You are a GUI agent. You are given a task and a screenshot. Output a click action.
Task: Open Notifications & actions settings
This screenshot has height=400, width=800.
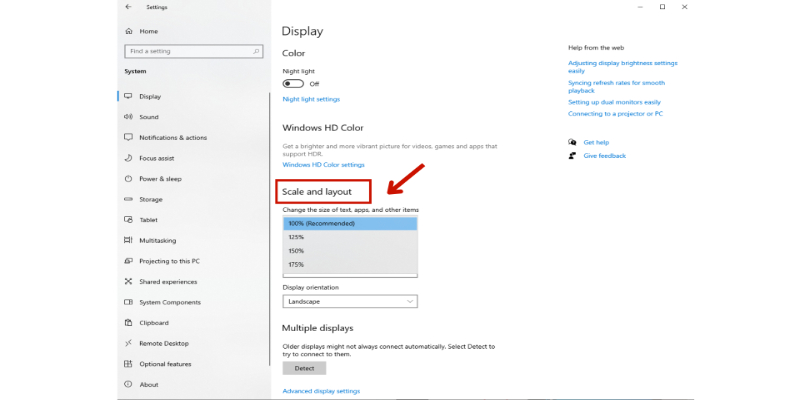click(x=173, y=138)
